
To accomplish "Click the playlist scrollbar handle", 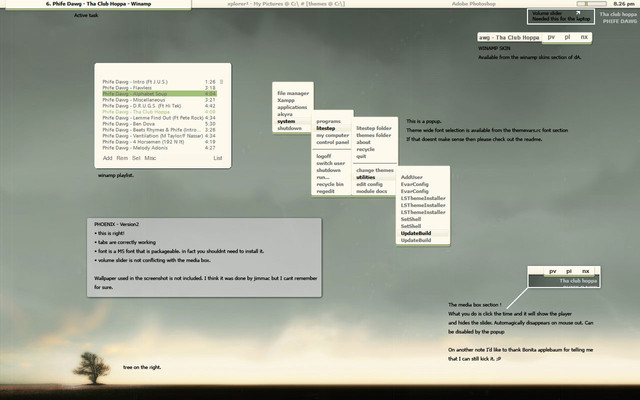I will (x=222, y=82).
